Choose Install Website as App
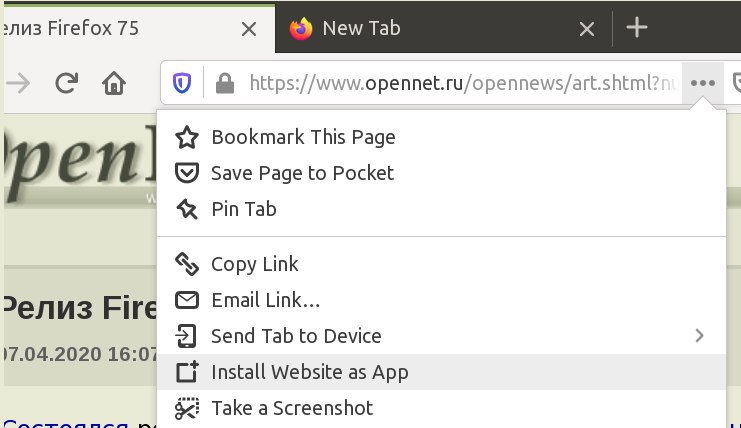Screen dimensions: 741x428 [441, 372]
